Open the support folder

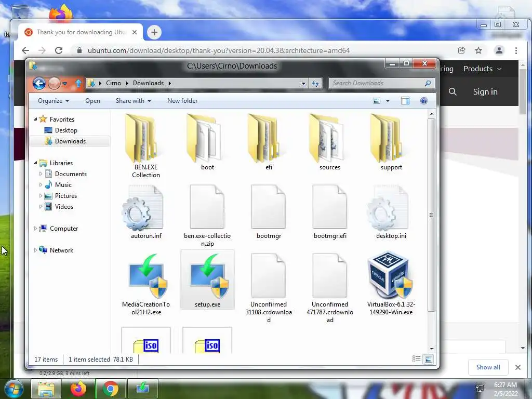(x=391, y=142)
